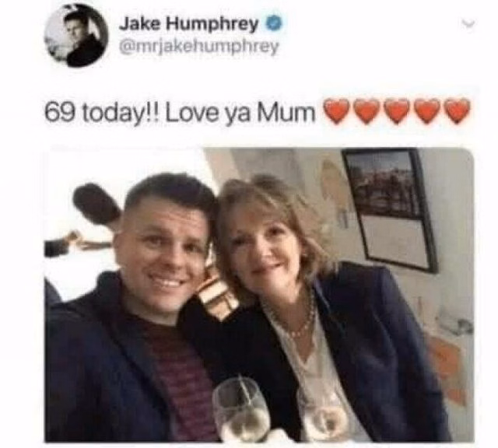The image size is (498, 448).
Task: Click the second red heart emoji
Action: pos(366,111)
